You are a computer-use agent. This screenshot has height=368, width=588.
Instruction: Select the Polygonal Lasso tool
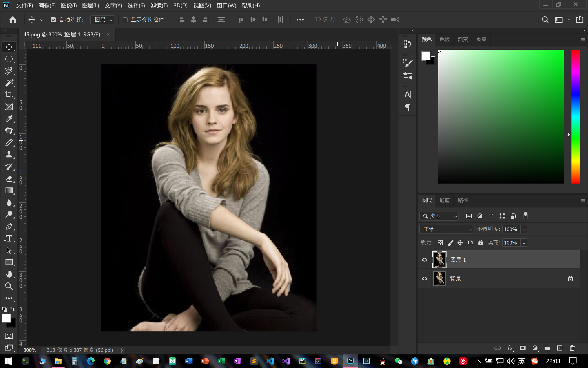(x=9, y=71)
